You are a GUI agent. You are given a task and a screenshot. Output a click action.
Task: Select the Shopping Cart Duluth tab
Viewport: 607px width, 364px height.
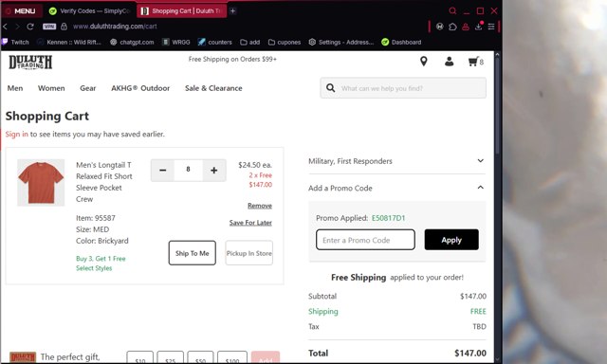(x=181, y=10)
